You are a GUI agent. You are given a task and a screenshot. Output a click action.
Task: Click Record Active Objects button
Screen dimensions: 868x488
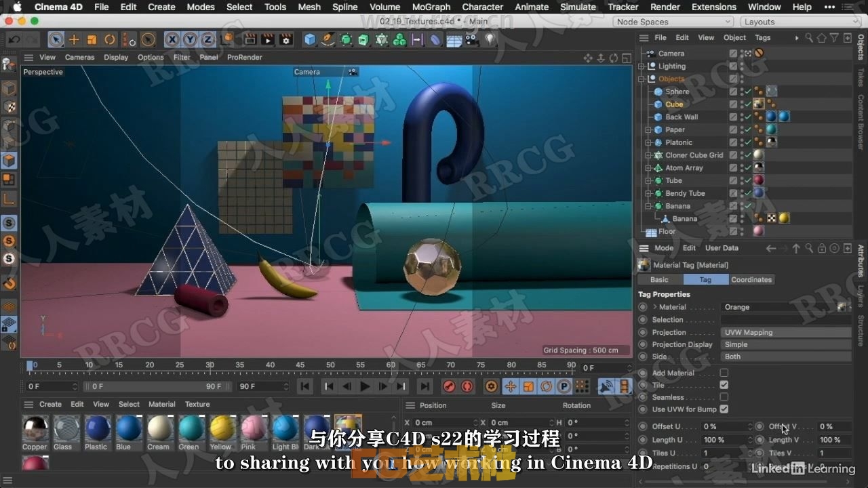click(448, 386)
